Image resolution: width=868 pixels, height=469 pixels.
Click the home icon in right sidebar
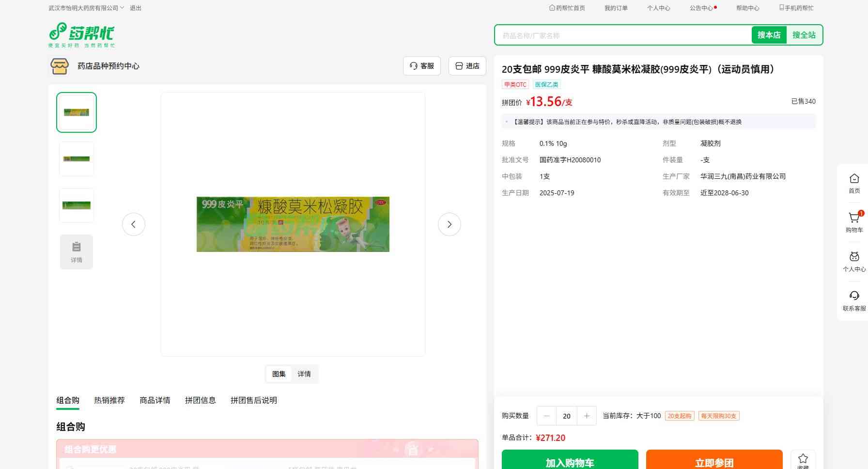[x=854, y=179]
